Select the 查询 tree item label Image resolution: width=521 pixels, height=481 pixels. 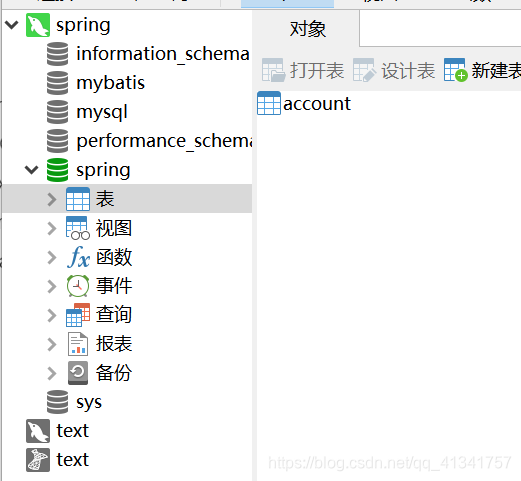pyautogui.click(x=114, y=315)
